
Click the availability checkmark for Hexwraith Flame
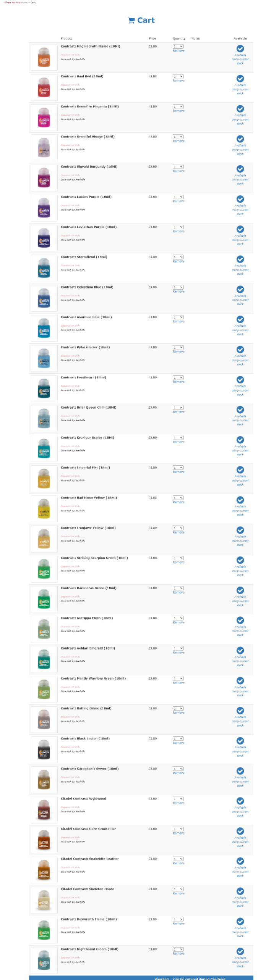(x=240, y=921)
